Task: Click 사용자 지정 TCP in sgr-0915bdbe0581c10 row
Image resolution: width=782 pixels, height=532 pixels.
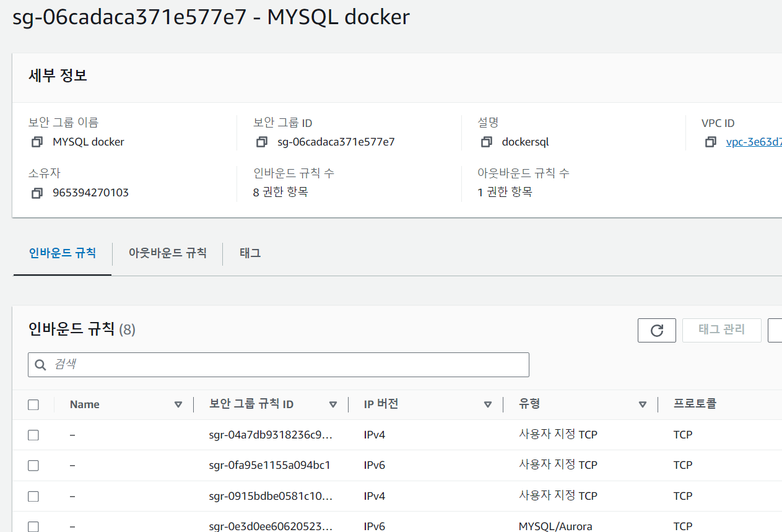Action: coord(558,495)
